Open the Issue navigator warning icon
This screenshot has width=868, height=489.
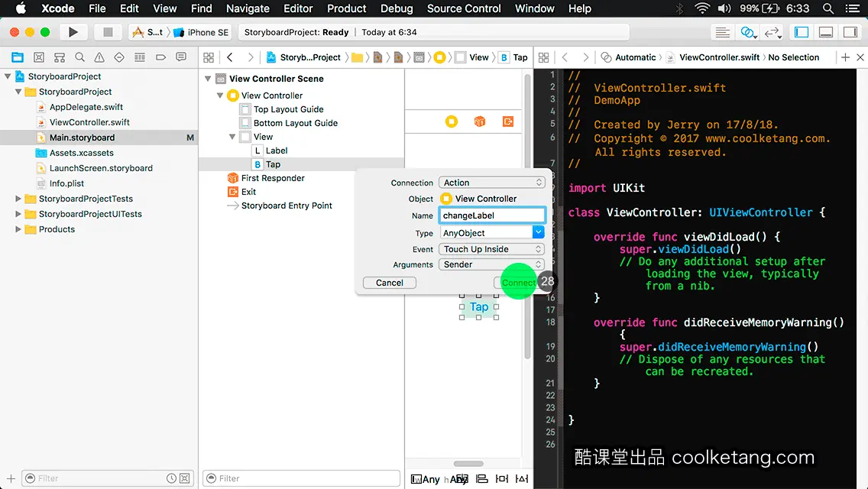pyautogui.click(x=99, y=57)
